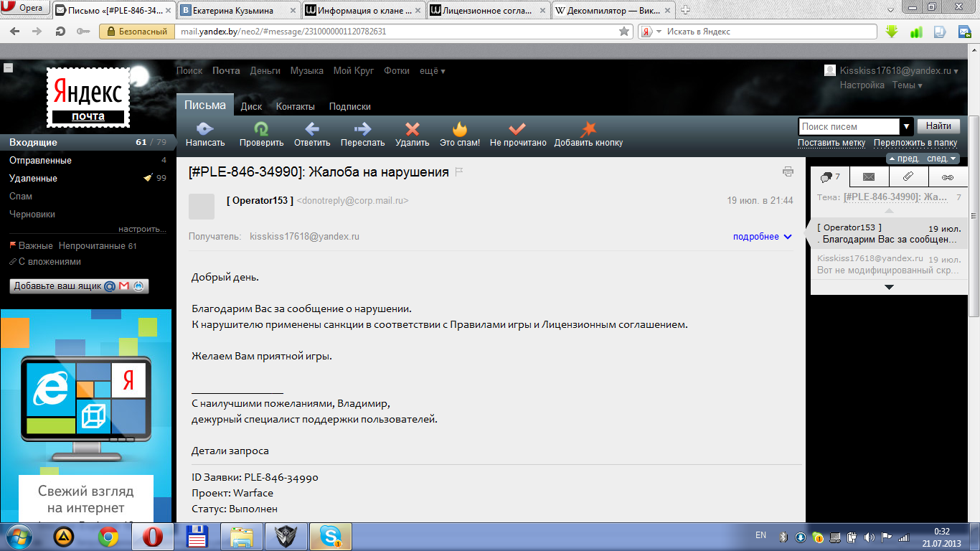
Task: Click Переложить в папку link
Action: [x=915, y=143]
